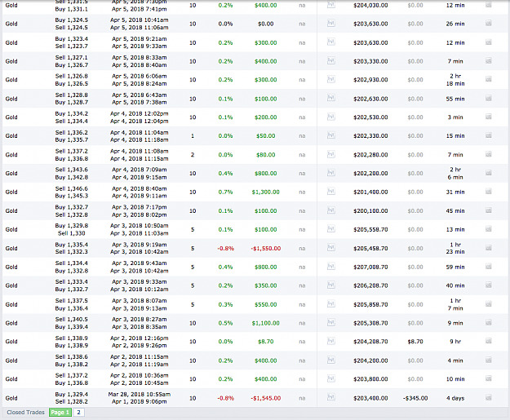The height and width of the screenshot is (420, 510).
Task: Click date Apr 2, 2018 12:16pm
Action: coord(140,338)
